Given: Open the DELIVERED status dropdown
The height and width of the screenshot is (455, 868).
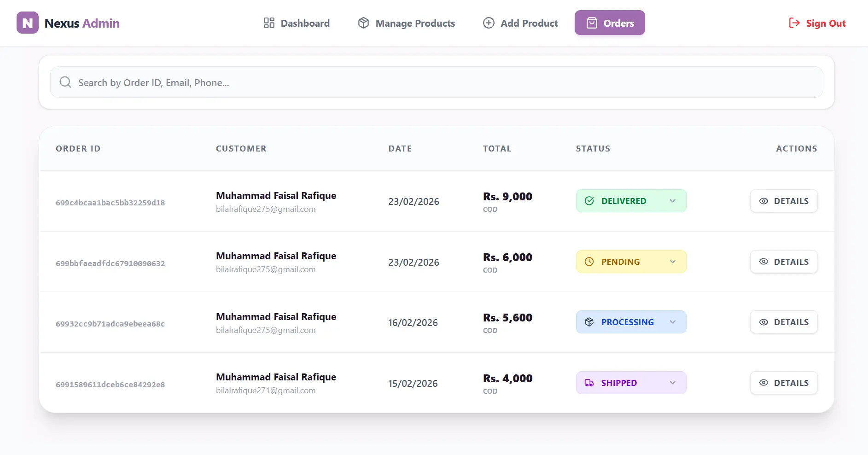Looking at the screenshot, I should click(673, 201).
